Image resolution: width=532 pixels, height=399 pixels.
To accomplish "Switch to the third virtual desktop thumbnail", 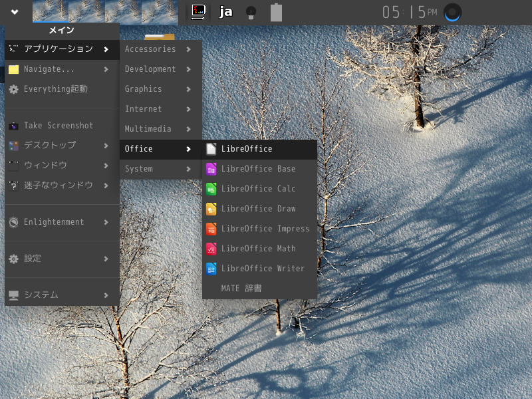I will pos(123,11).
